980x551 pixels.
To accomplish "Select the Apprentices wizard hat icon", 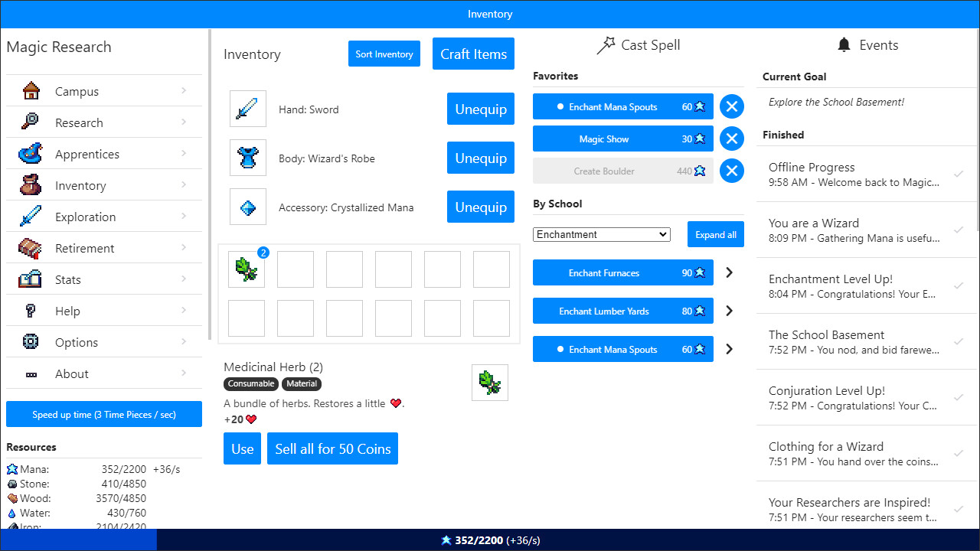I will point(30,152).
